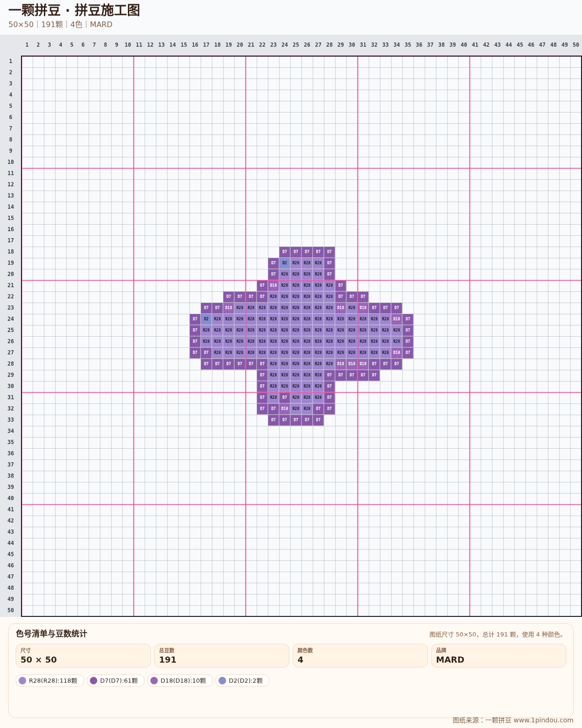This screenshot has height=728, width=582.
Task: Click column number 25 on top ruler
Action: [x=296, y=45]
